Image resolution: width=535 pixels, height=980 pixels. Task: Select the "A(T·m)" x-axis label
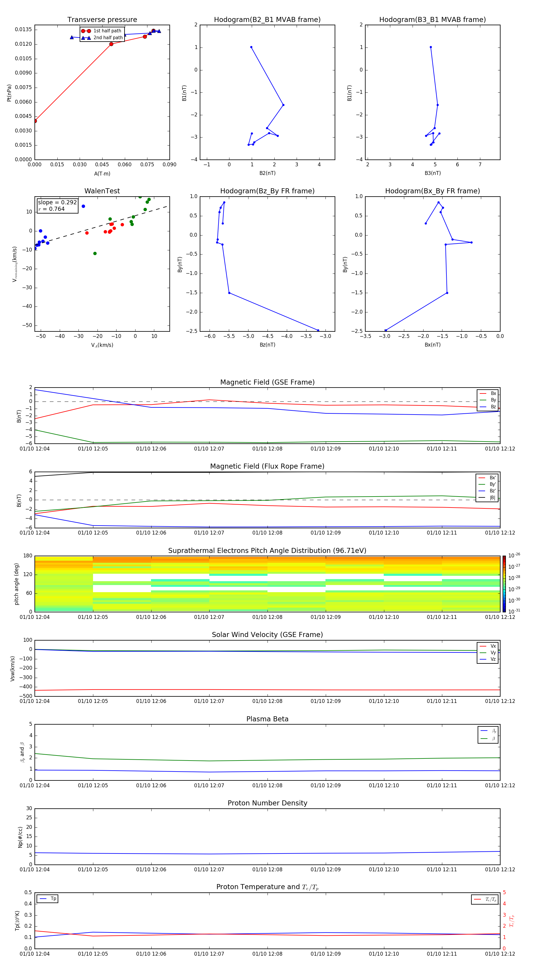click(x=102, y=174)
